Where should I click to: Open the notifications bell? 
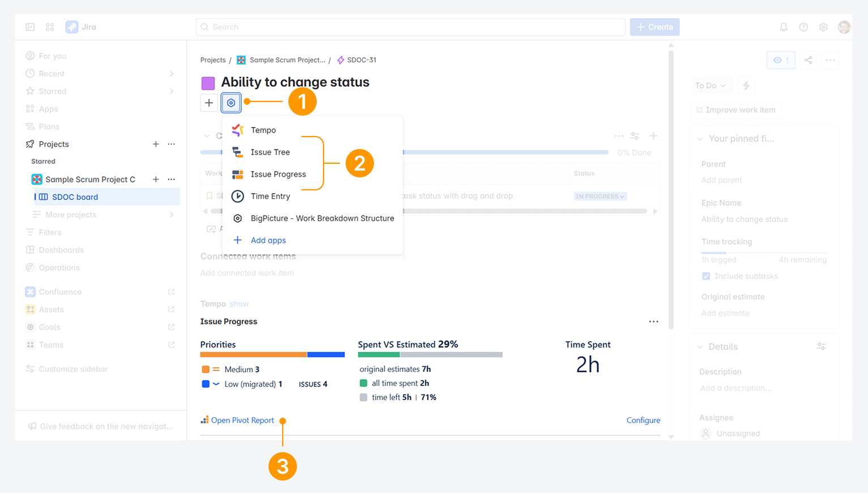[x=784, y=27]
